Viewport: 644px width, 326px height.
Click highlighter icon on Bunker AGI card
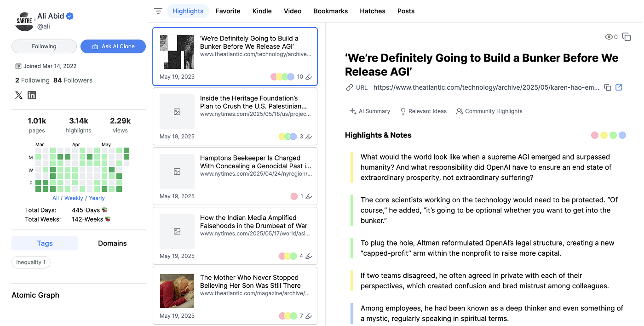coord(309,77)
